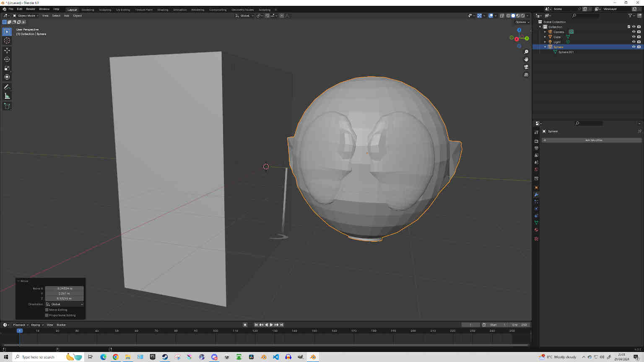Switch to the Shading workspace tab
The height and width of the screenshot is (362, 644).
tap(163, 10)
